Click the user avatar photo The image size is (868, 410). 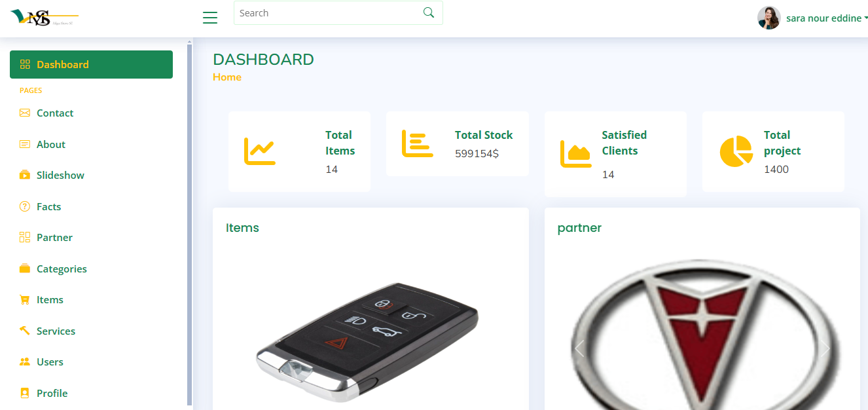pos(769,18)
